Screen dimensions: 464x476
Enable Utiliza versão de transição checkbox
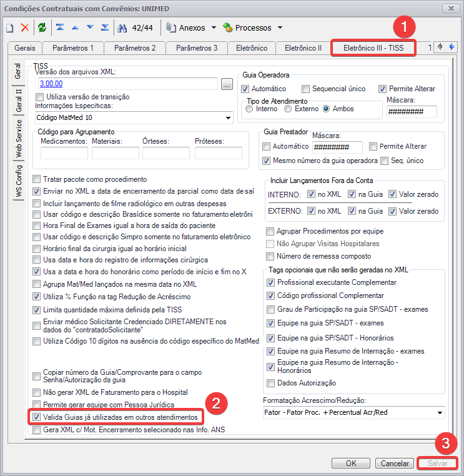click(39, 97)
